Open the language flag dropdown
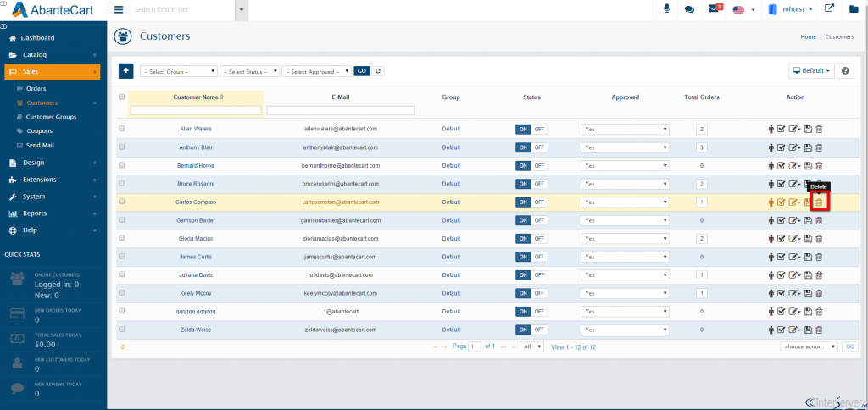This screenshot has height=410, width=868. (x=744, y=9)
